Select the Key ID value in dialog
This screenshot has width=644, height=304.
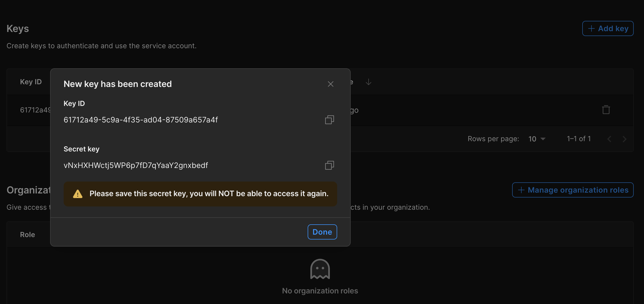pyautogui.click(x=141, y=120)
